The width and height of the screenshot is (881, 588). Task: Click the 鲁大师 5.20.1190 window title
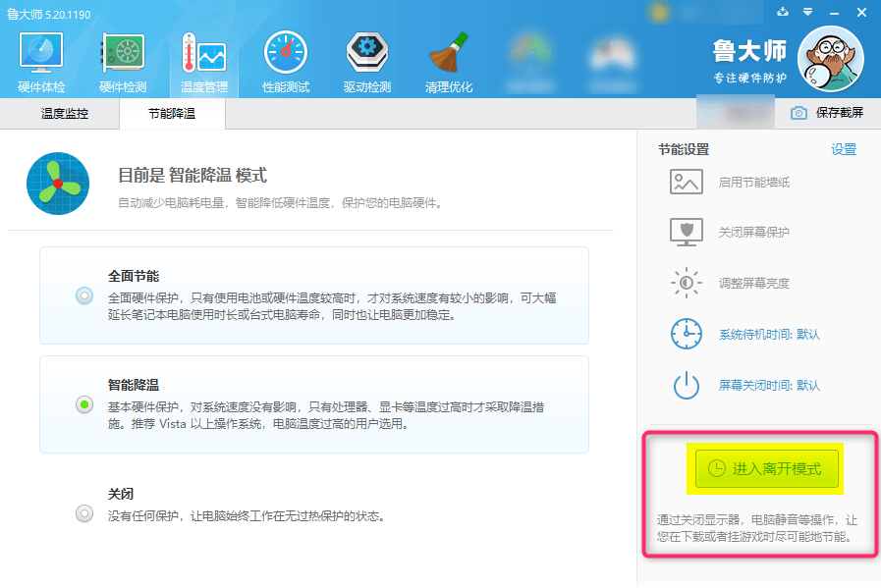(49, 14)
